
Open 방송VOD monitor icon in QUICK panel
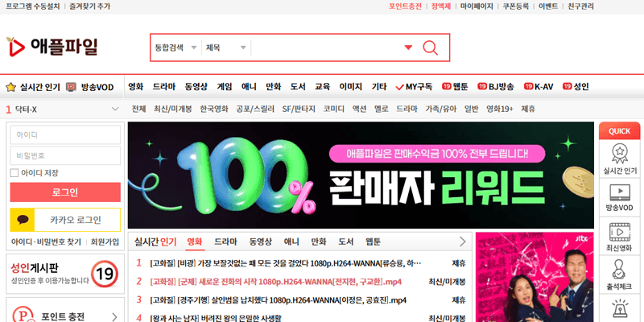(619, 192)
